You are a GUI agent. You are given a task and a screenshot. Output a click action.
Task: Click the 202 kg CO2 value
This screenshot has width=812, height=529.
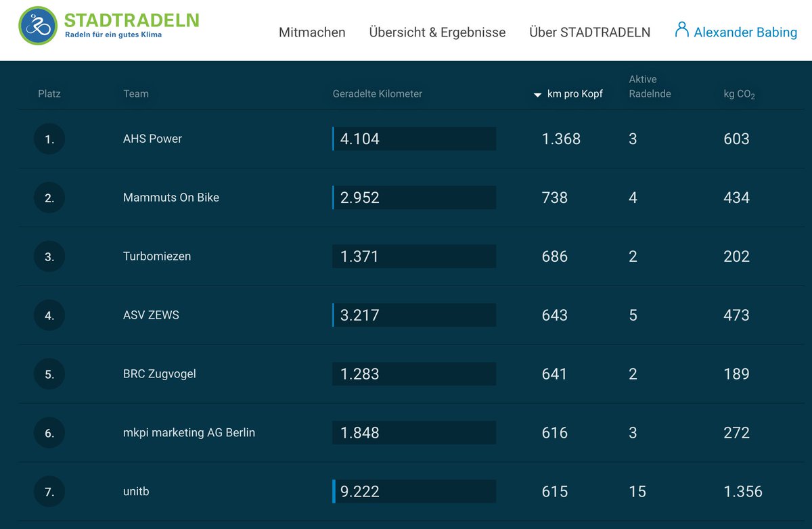(736, 256)
